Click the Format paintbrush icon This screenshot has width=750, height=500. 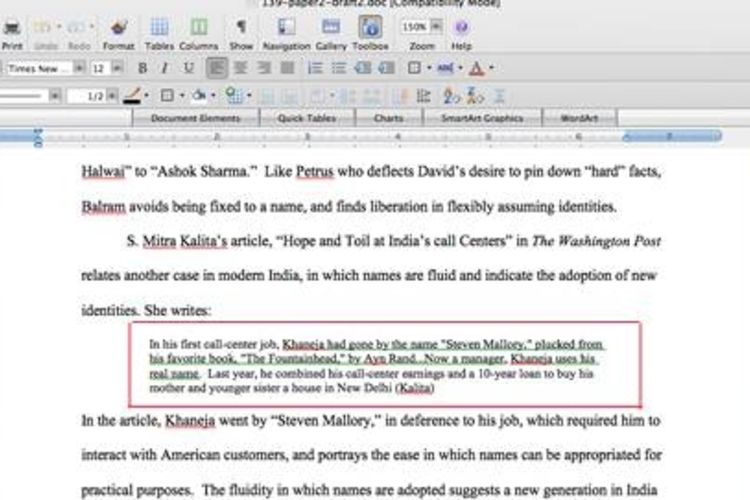click(118, 28)
